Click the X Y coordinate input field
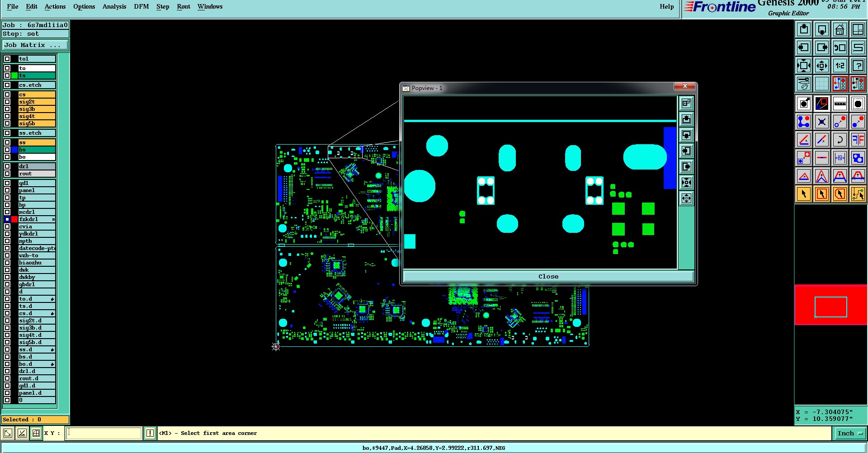Screen dimensions: 868x453 click(104, 433)
